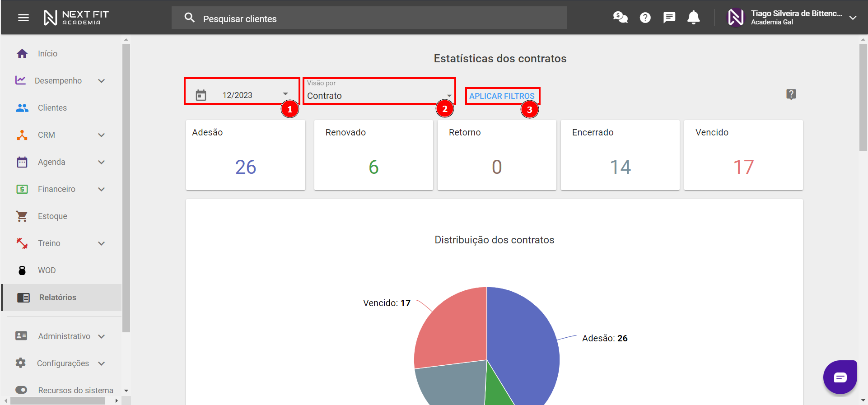Expand the Desempenho submenu chevron
This screenshot has width=868, height=405.
coord(102,81)
